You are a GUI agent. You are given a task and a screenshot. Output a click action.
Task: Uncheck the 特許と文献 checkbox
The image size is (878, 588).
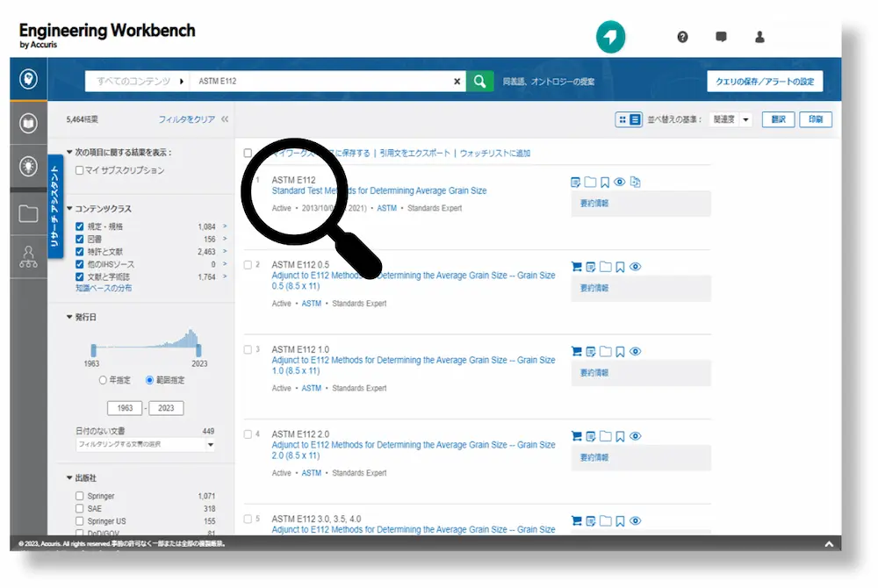[x=80, y=252]
